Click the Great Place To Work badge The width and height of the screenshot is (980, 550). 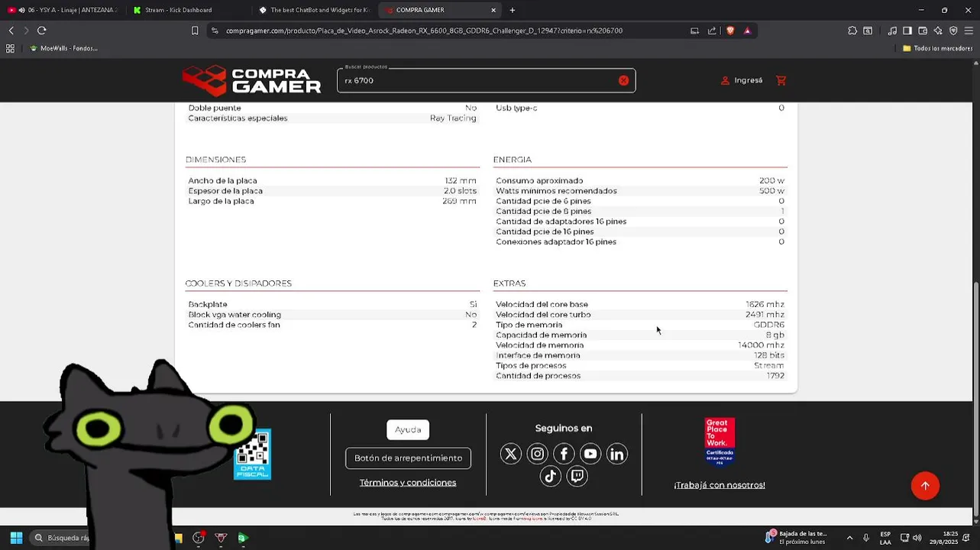pyautogui.click(x=720, y=442)
